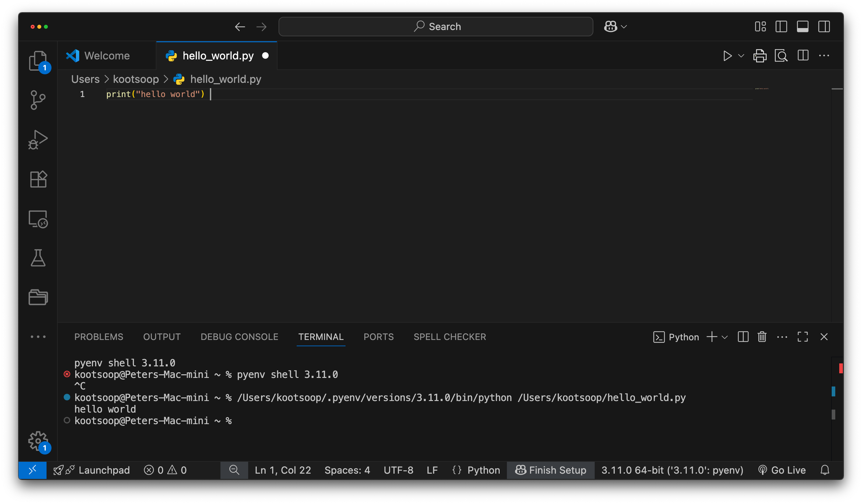Image resolution: width=862 pixels, height=504 pixels.
Task: Toggle the primary side bar
Action: (x=781, y=27)
